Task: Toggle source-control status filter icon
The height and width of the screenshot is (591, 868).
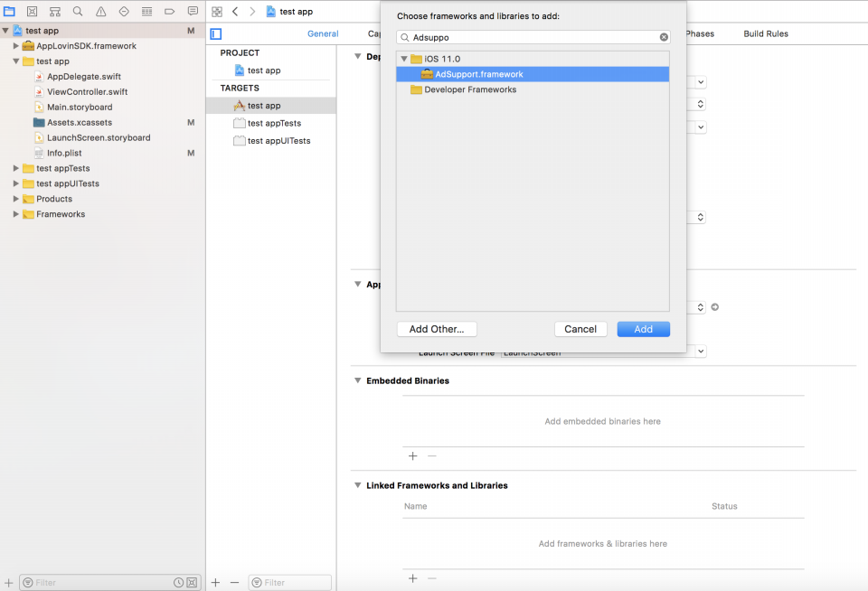Action: point(192,582)
